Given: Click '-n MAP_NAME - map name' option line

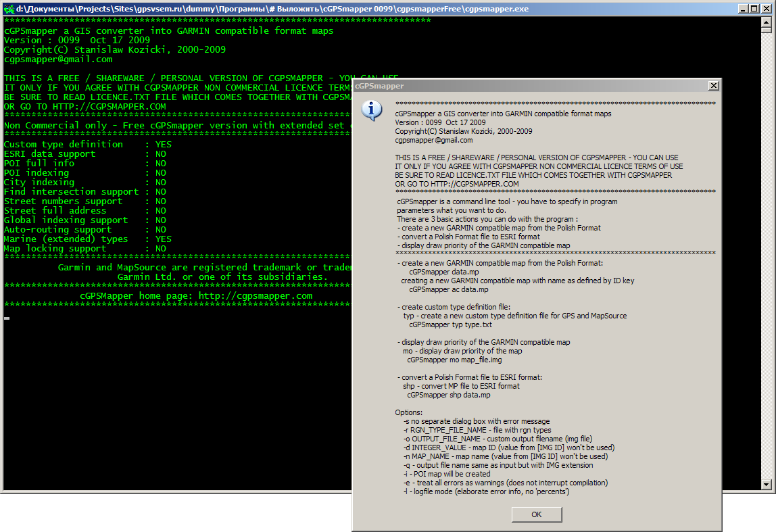Looking at the screenshot, I should [506, 456].
